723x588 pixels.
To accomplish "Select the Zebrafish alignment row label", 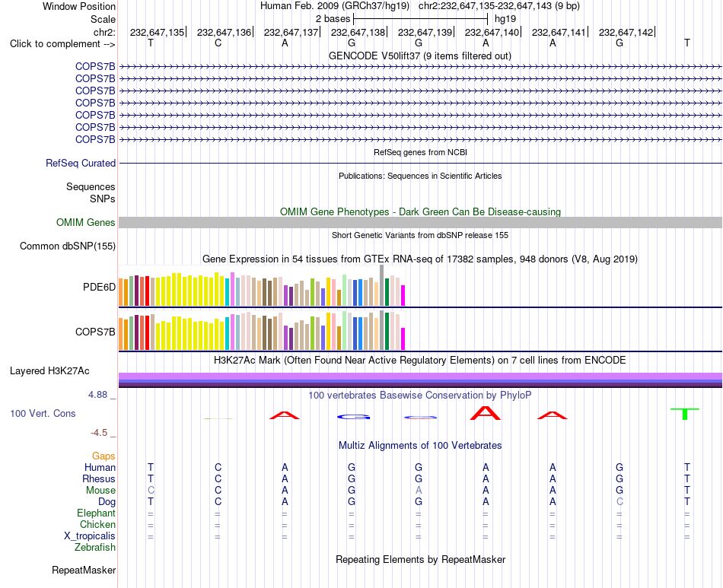I will (95, 548).
